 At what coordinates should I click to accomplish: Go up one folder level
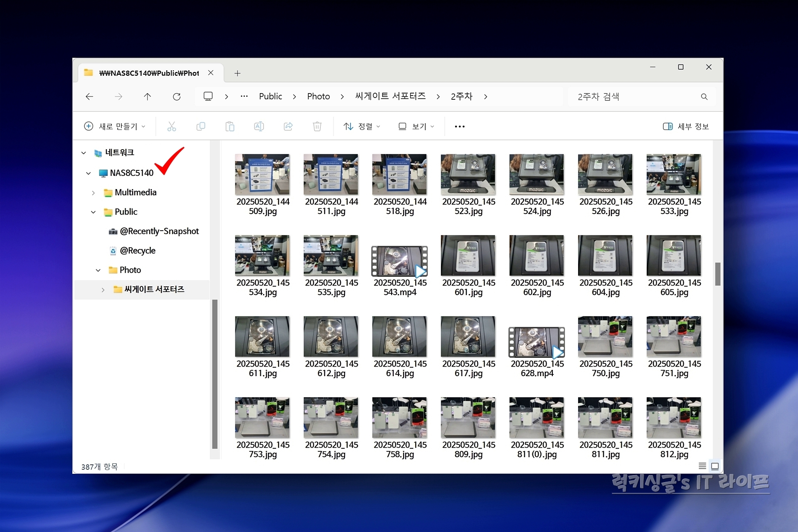tap(148, 96)
